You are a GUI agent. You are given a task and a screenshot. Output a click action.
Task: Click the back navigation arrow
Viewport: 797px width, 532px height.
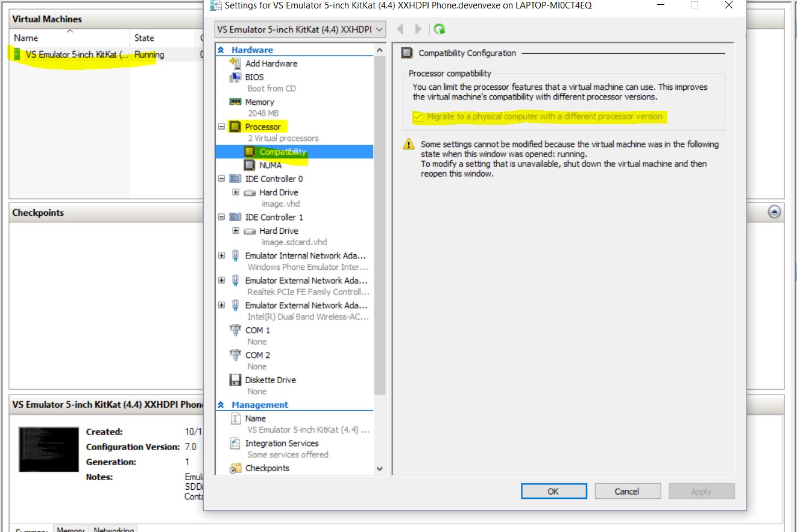click(x=399, y=29)
